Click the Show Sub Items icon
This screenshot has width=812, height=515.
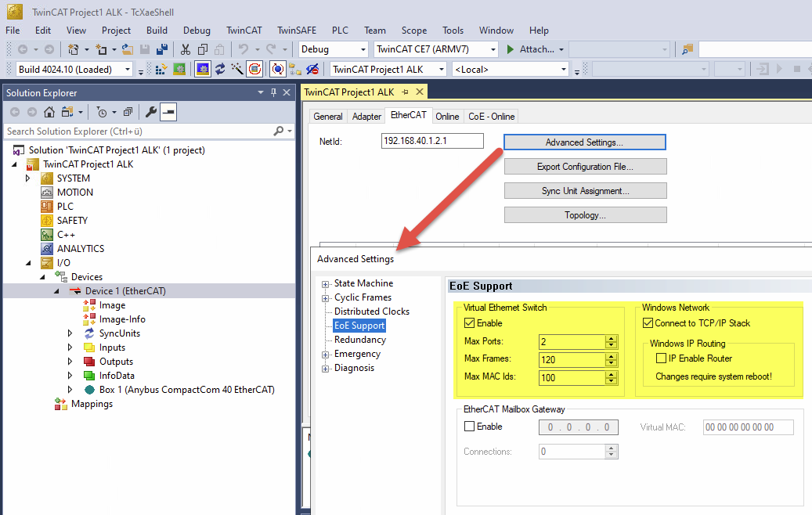295,70
